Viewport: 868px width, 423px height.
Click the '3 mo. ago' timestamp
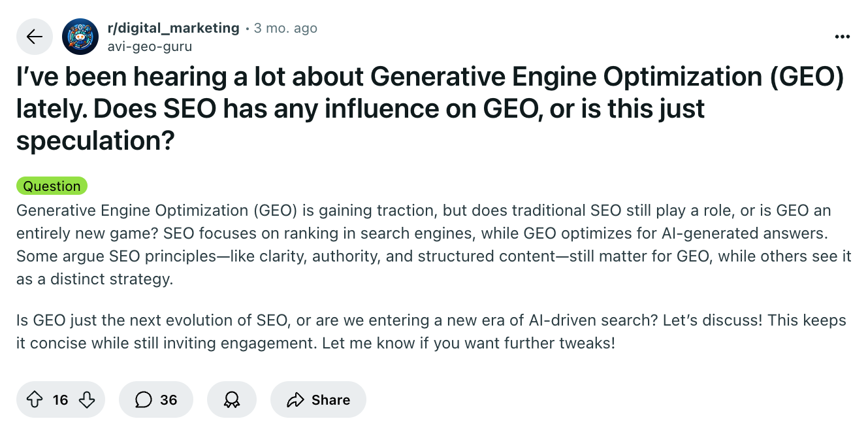pyautogui.click(x=285, y=27)
